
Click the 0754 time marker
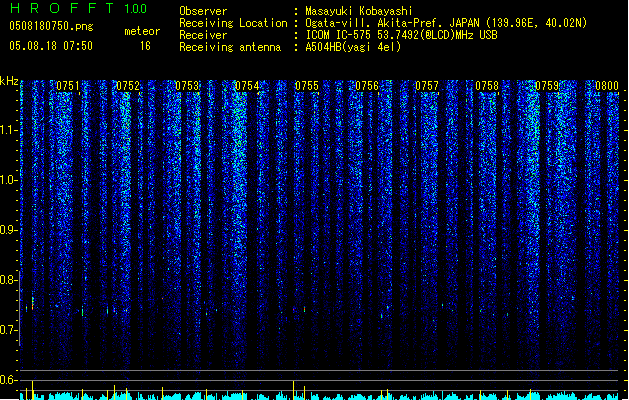247,86
